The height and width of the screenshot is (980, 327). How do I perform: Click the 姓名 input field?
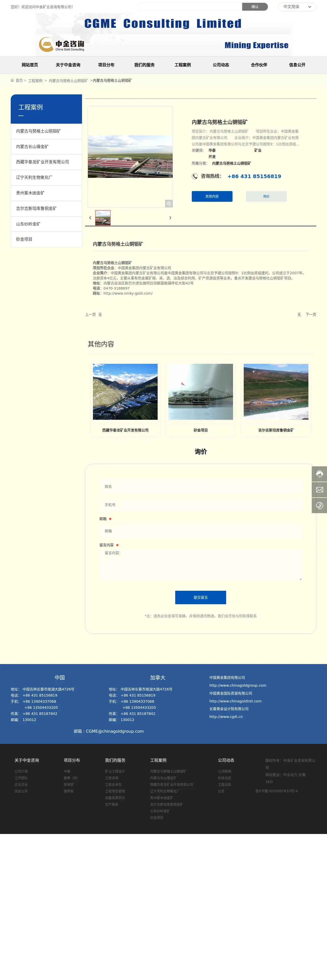pyautogui.click(x=201, y=487)
